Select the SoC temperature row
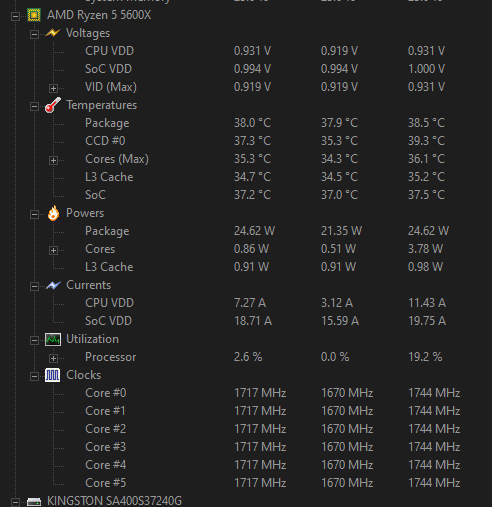The height and width of the screenshot is (507, 492). coord(95,195)
